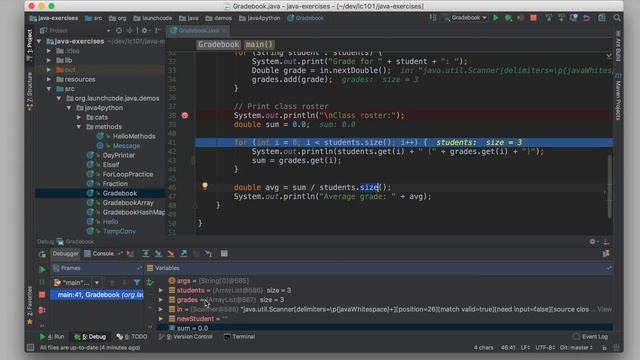Click the VCS revert purple arrow icon
640x360 pixels.
[x=587, y=18]
